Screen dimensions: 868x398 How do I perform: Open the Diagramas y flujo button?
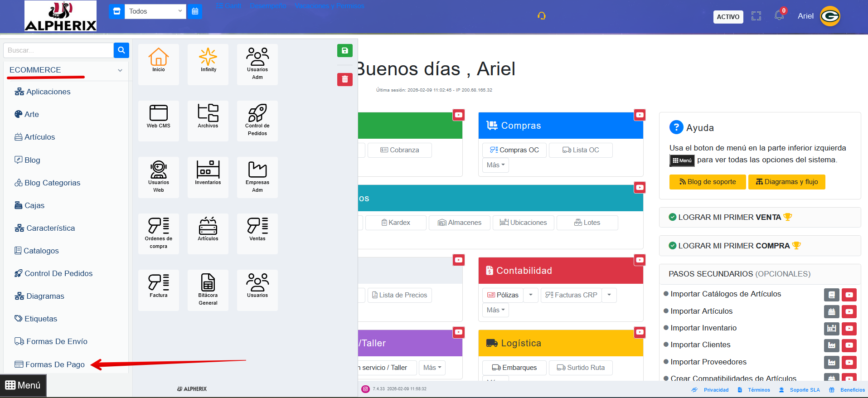[x=786, y=182]
